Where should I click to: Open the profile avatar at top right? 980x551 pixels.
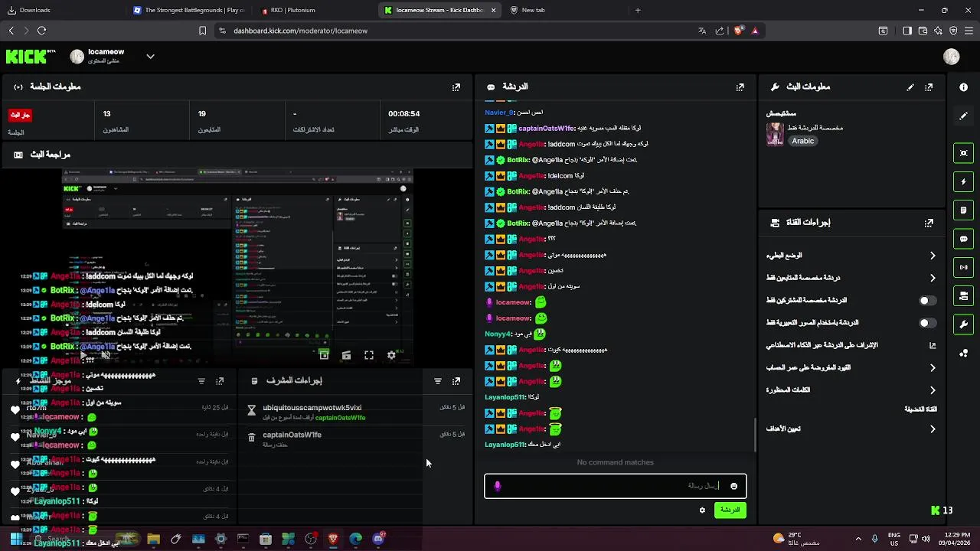point(952,57)
